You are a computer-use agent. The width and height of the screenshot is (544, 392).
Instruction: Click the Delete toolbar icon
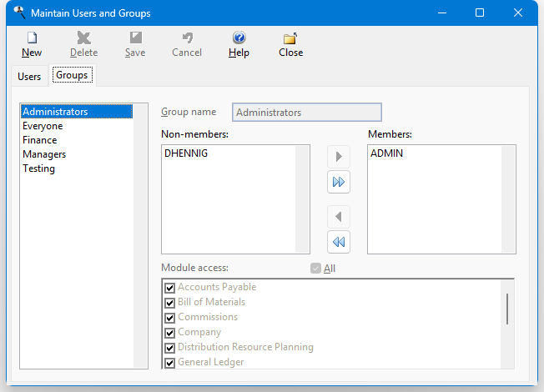click(x=83, y=38)
